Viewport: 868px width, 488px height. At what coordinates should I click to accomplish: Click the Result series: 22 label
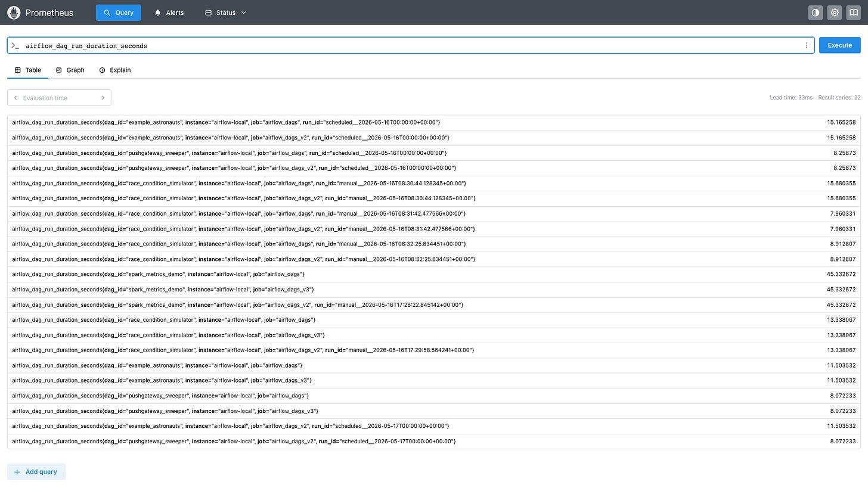(839, 98)
